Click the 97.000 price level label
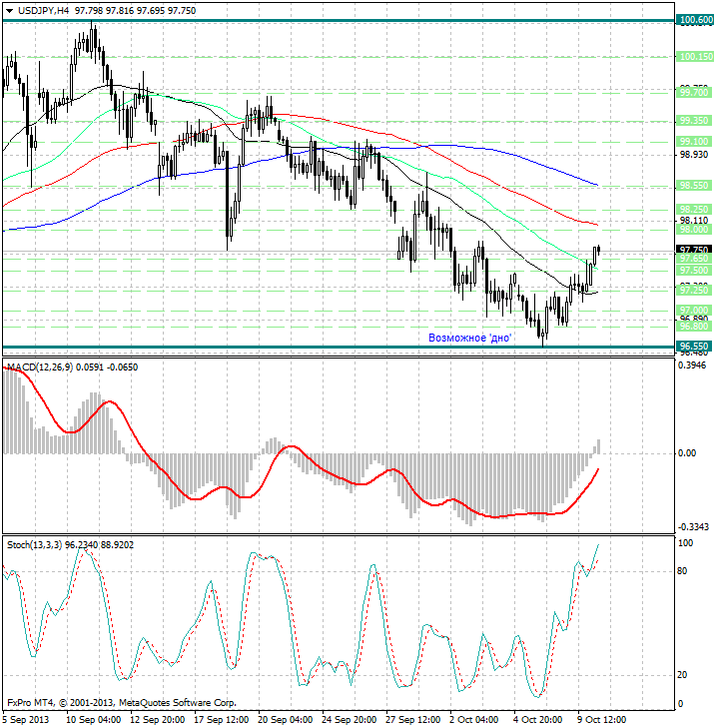 click(x=694, y=311)
